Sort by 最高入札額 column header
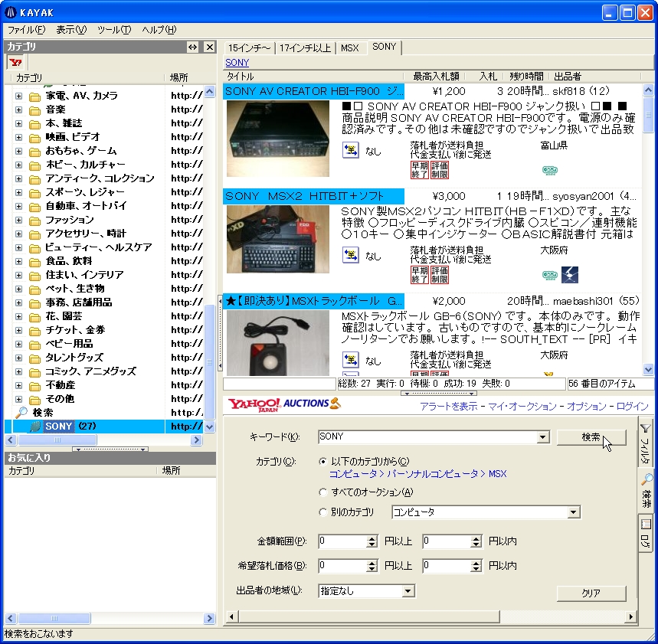 [436, 77]
